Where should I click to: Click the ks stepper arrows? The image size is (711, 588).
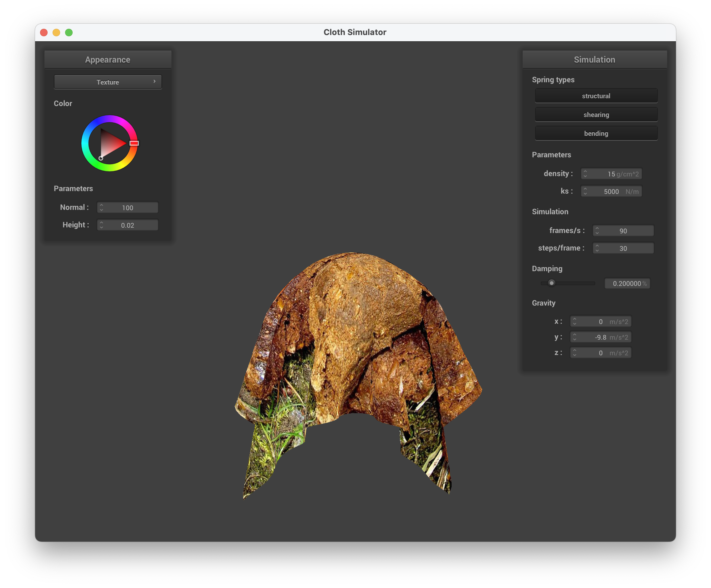point(585,191)
